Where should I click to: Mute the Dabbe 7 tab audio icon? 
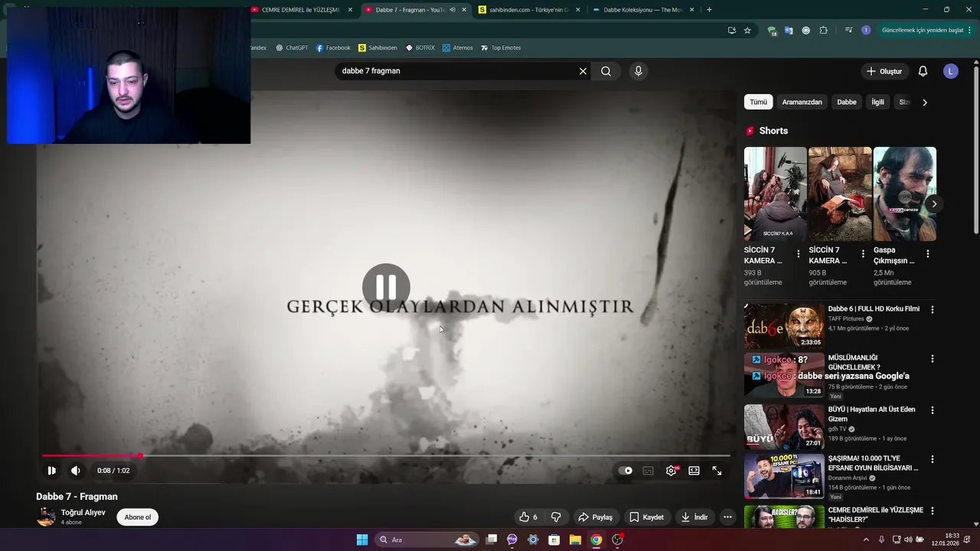pos(452,10)
